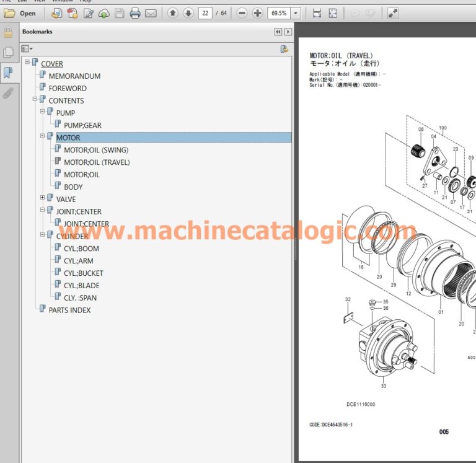Click the read mode expand icon
Viewport: 476px width, 463px height.
coord(393,14)
